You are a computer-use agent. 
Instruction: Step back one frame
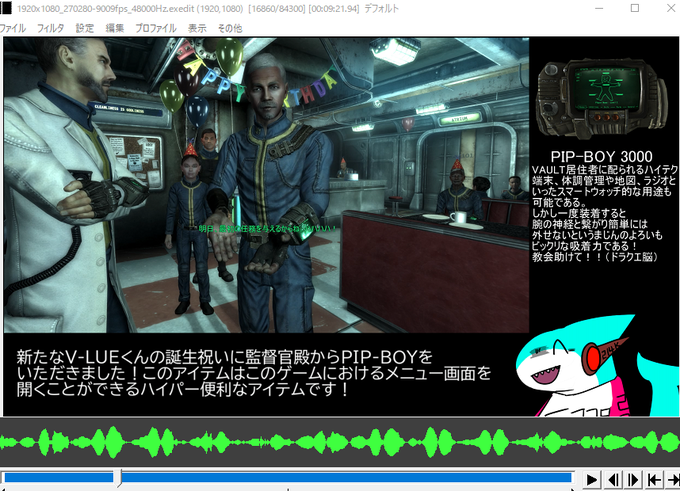613,480
